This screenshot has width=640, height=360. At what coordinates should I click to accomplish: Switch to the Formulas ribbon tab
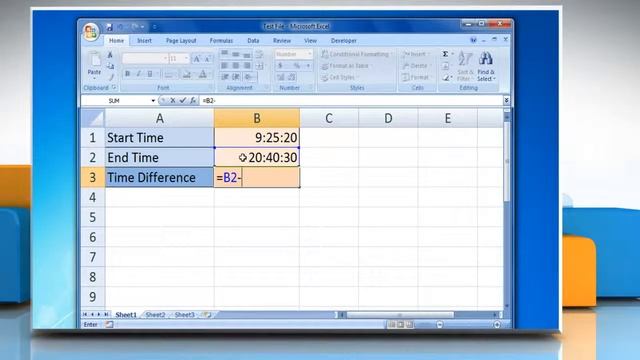221,40
